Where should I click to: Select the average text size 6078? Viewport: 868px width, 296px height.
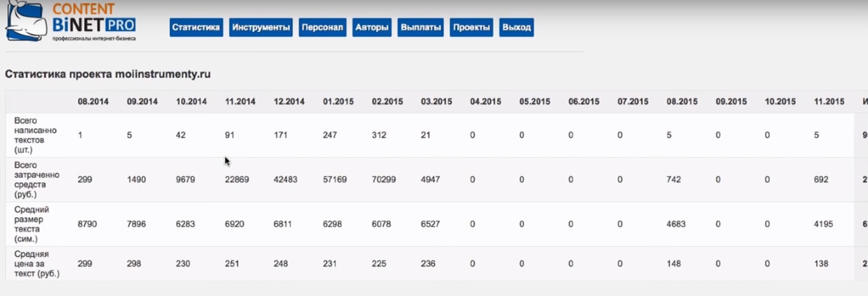coord(382,224)
